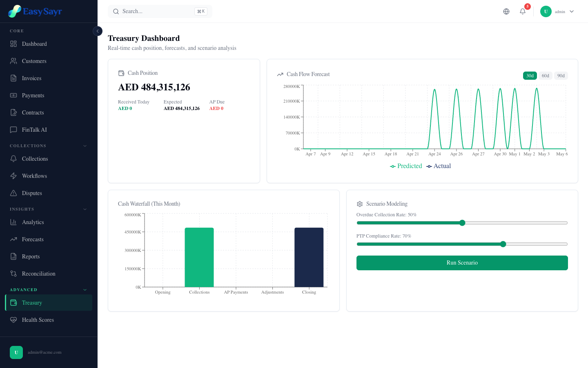Select the Workflows lightning icon
588x368 pixels.
13,176
